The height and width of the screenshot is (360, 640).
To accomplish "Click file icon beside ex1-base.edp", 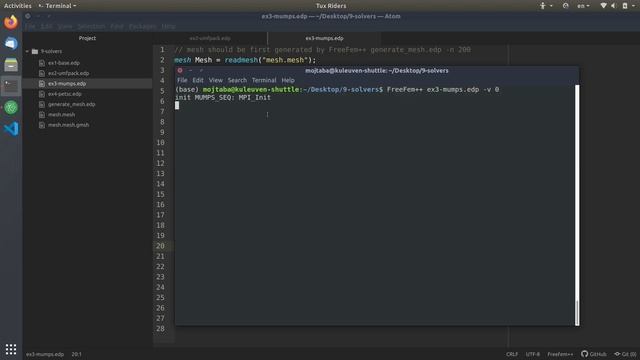I will [42, 63].
